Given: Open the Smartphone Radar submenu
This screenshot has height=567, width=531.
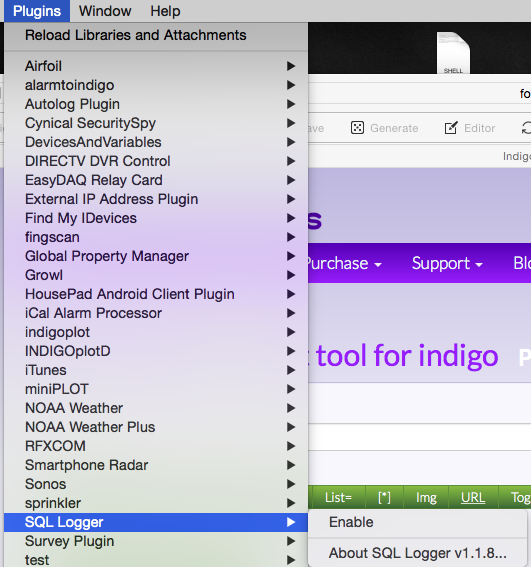Looking at the screenshot, I should 156,465.
